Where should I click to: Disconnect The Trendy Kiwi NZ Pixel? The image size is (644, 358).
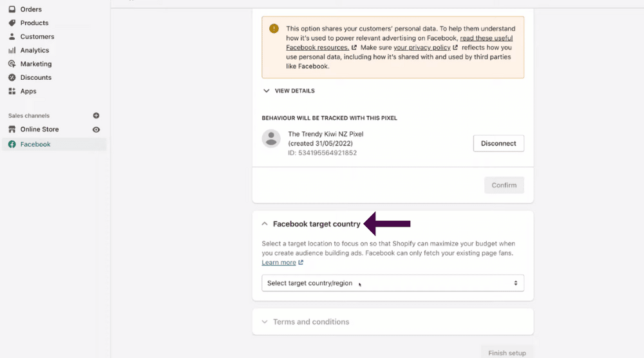[498, 144]
